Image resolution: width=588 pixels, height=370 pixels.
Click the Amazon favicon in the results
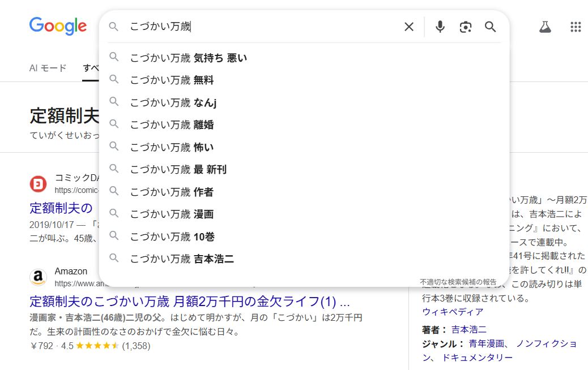(x=38, y=277)
